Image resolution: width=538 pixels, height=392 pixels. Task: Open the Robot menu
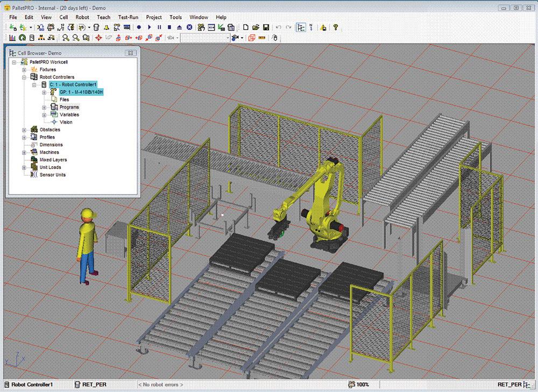82,17
